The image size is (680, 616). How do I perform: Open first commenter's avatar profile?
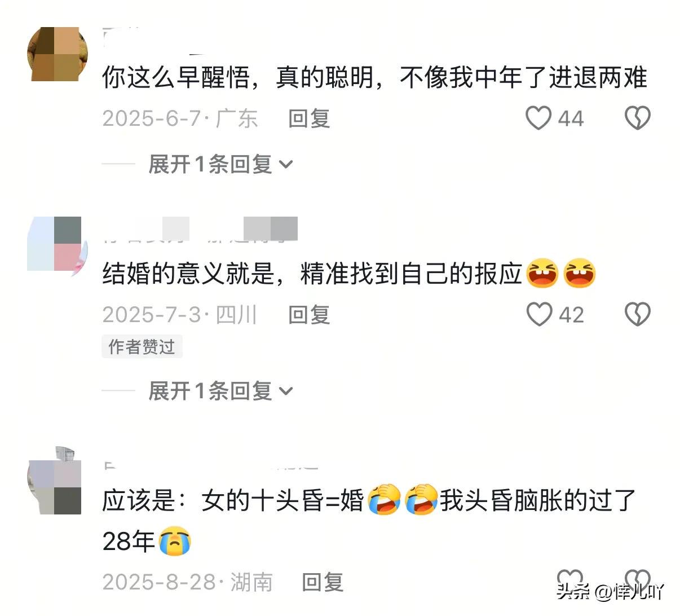pos(57,54)
